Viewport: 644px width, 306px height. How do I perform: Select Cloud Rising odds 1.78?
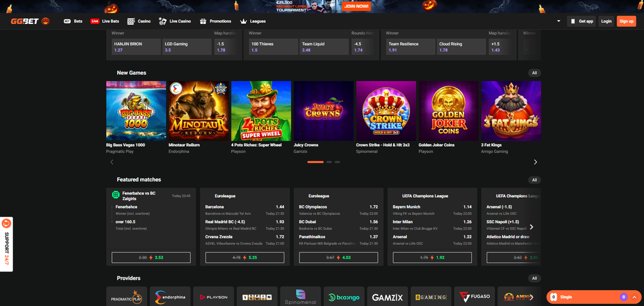pos(461,47)
